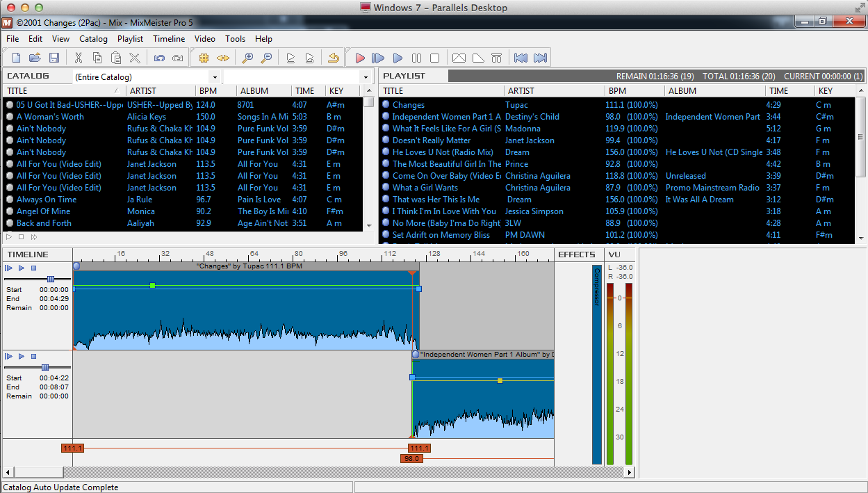Click the Skip to next track icon
868x493 pixels.
tap(540, 58)
